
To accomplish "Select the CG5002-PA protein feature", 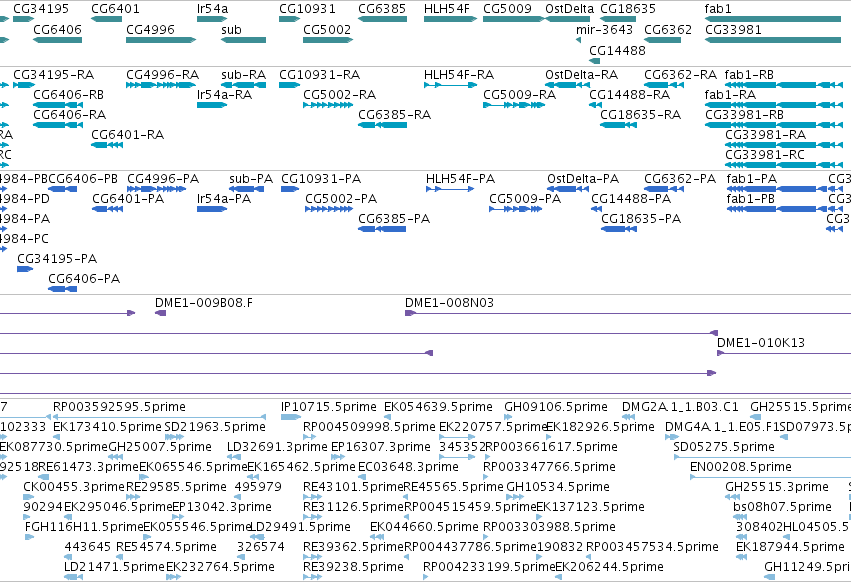I will (329, 209).
